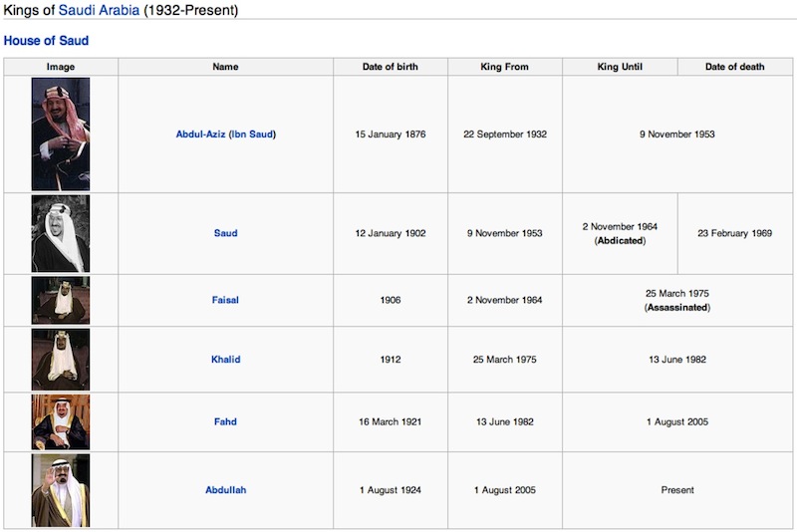Open the picture in the Abdullah row
The image size is (797, 532).
[x=61, y=490]
